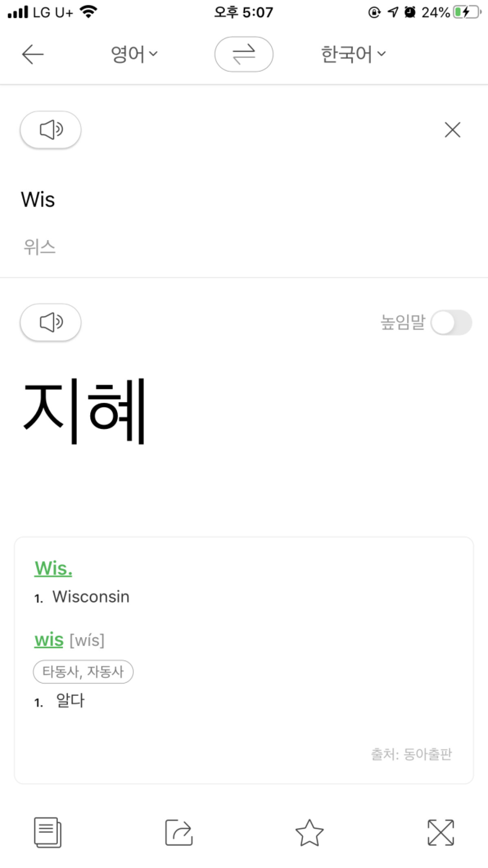This screenshot has height=868, width=488.
Task: Tap the battery indicator in status bar
Action: (x=467, y=12)
